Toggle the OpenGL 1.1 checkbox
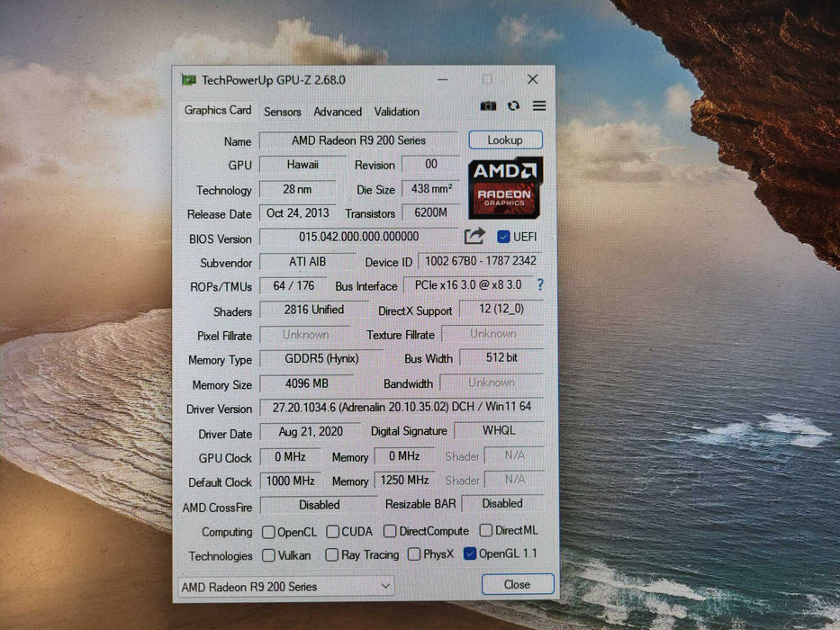Viewport: 840px width, 630px height. tap(470, 553)
